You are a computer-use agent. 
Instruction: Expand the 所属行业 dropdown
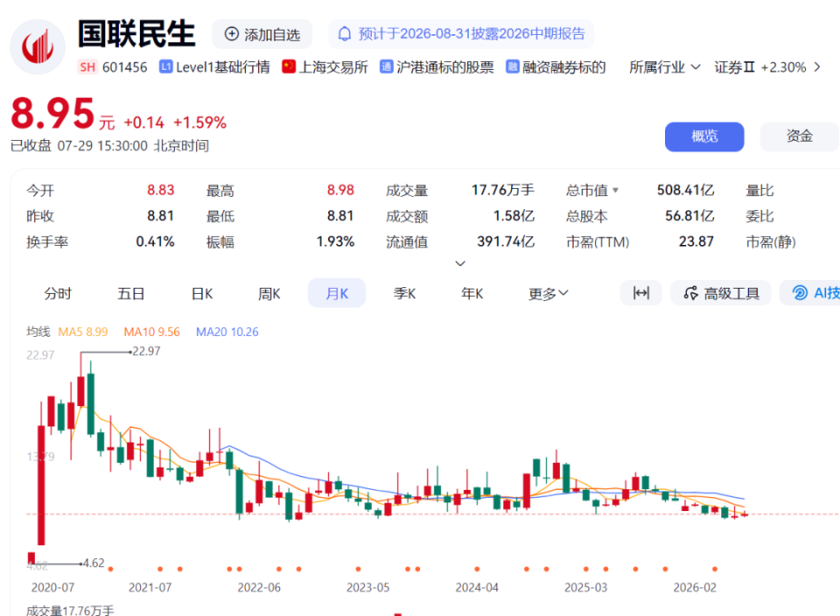point(664,67)
